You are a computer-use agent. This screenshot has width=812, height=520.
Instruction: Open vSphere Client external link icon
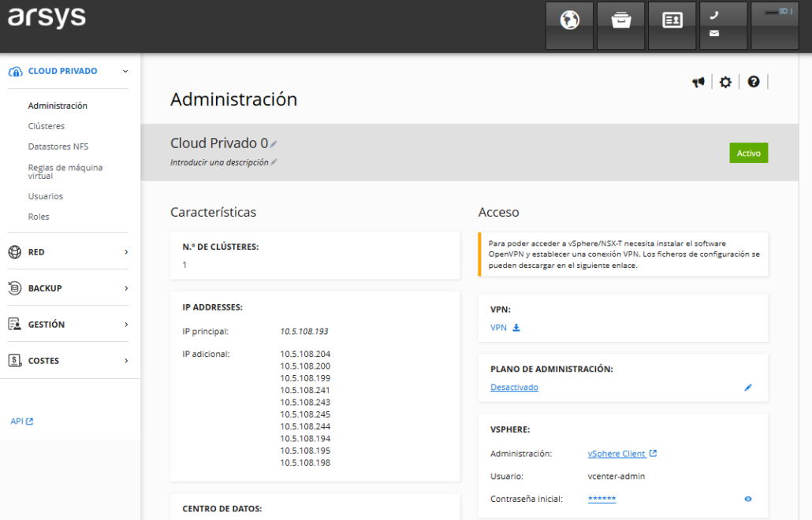(653, 453)
